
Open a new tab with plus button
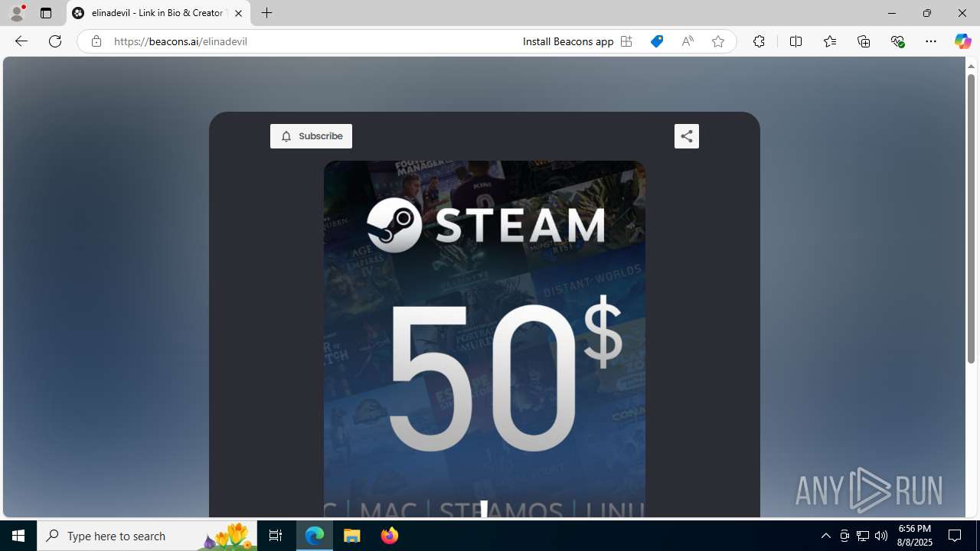pyautogui.click(x=266, y=13)
